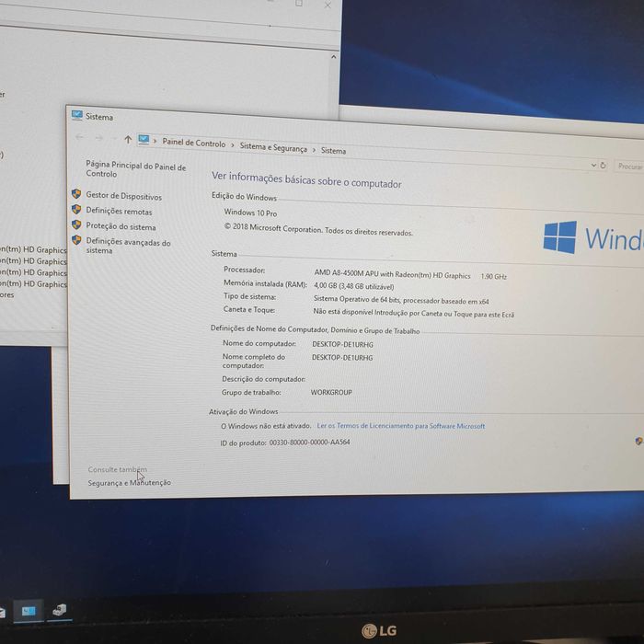The height and width of the screenshot is (644, 644).
Task: Select Painel de Controlo breadcrumb
Action: point(194,143)
